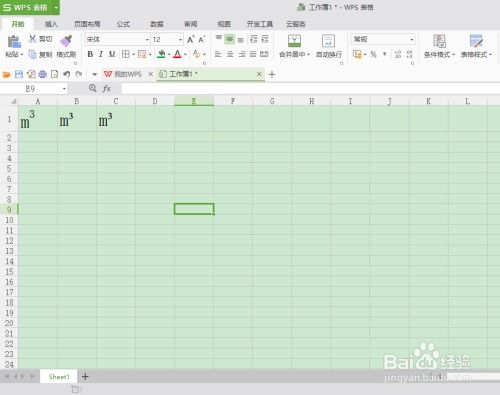
Task: Toggle bold formatting
Action: pos(90,54)
